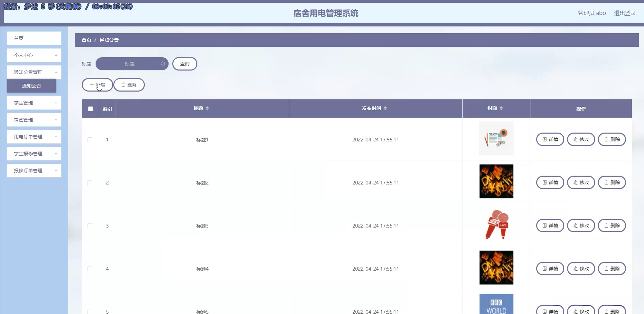644x314 pixels.
Task: Select 通知公告 submenu item
Action: click(x=32, y=86)
